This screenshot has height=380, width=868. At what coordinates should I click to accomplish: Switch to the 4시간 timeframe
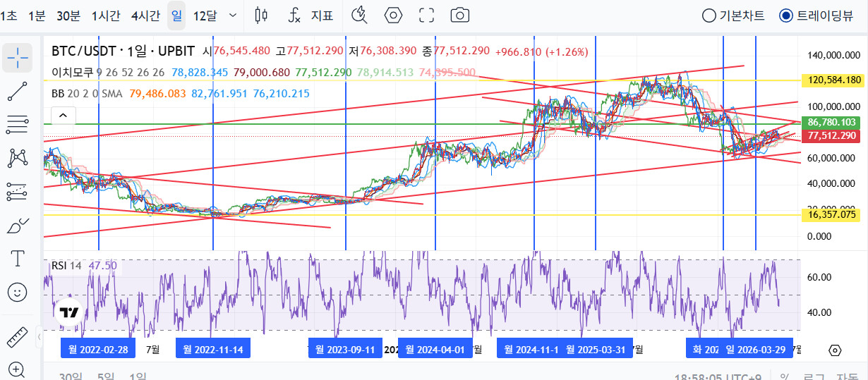pos(145,16)
